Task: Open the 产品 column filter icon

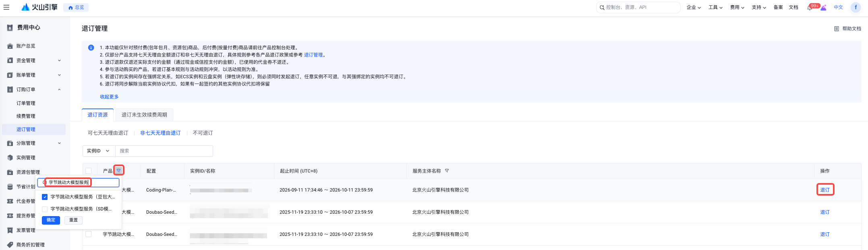Action: (x=118, y=171)
